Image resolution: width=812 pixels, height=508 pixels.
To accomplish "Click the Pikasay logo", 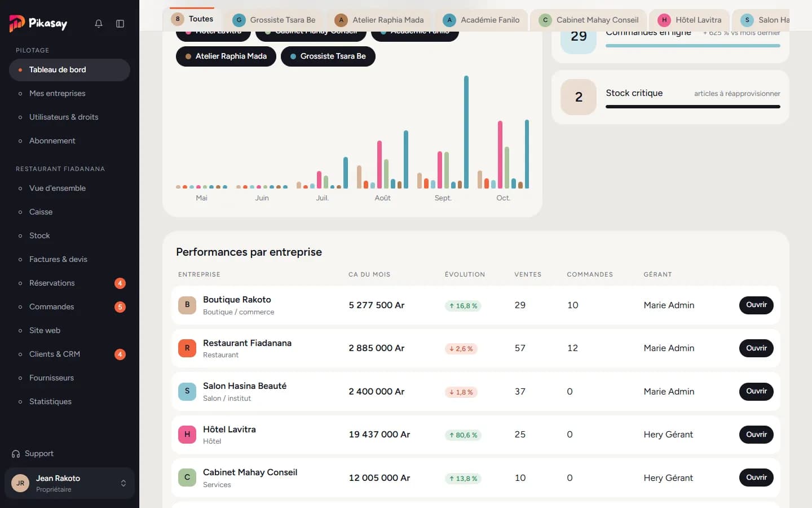I will 38,23.
